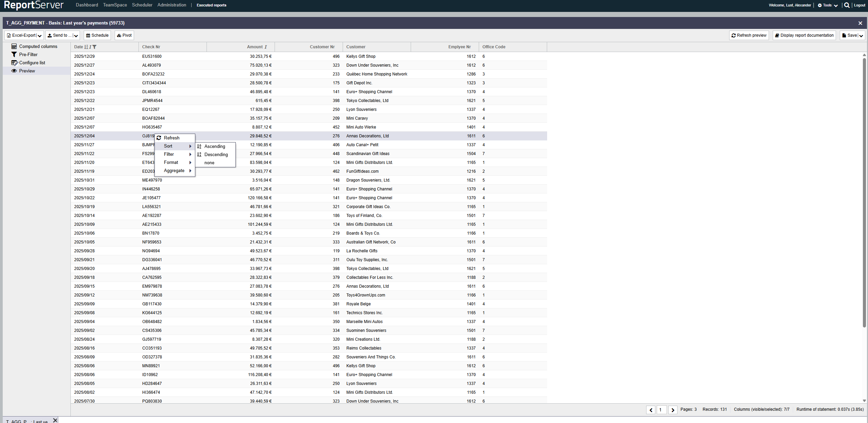The width and height of the screenshot is (868, 423).
Task: Click the page number input field
Action: click(661, 410)
